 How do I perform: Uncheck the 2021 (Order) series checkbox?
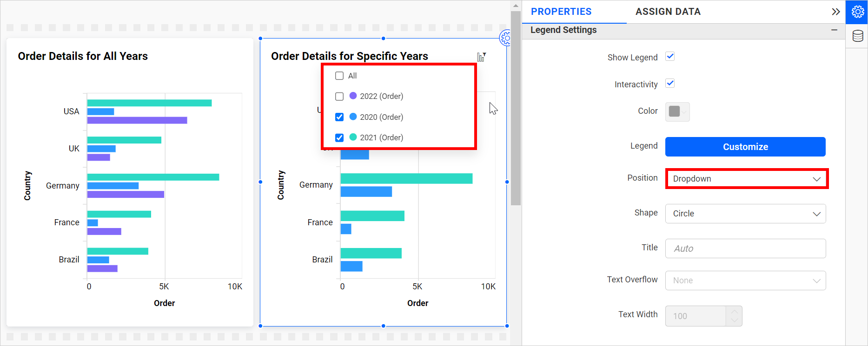[x=339, y=137]
